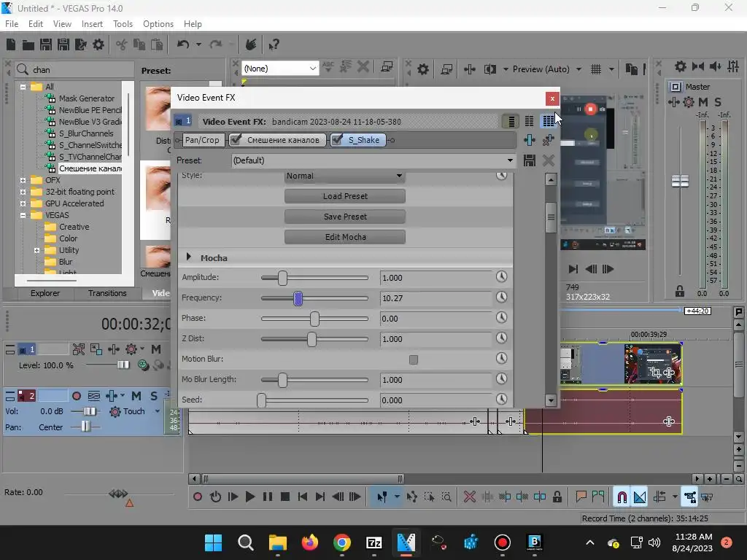This screenshot has height=560, width=747.
Task: Open the Preset (Default) dropdown
Action: tap(373, 160)
